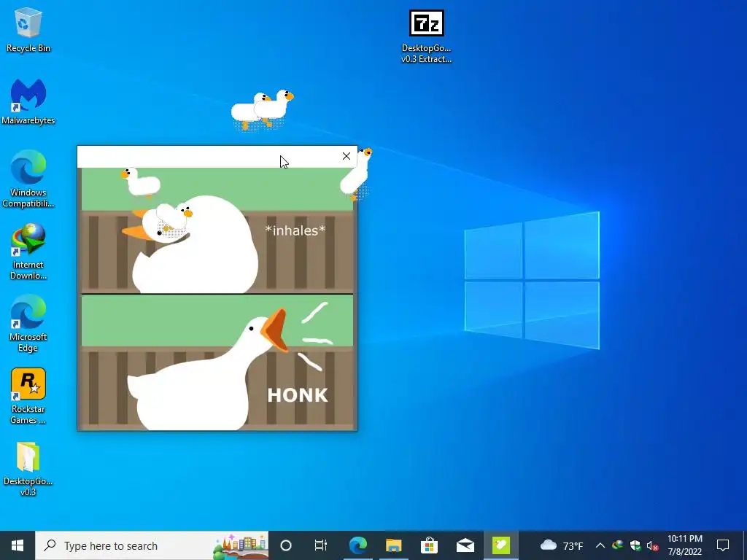The width and height of the screenshot is (747, 560).
Task: Open the clock showing 10:11 PM
Action: point(685,545)
